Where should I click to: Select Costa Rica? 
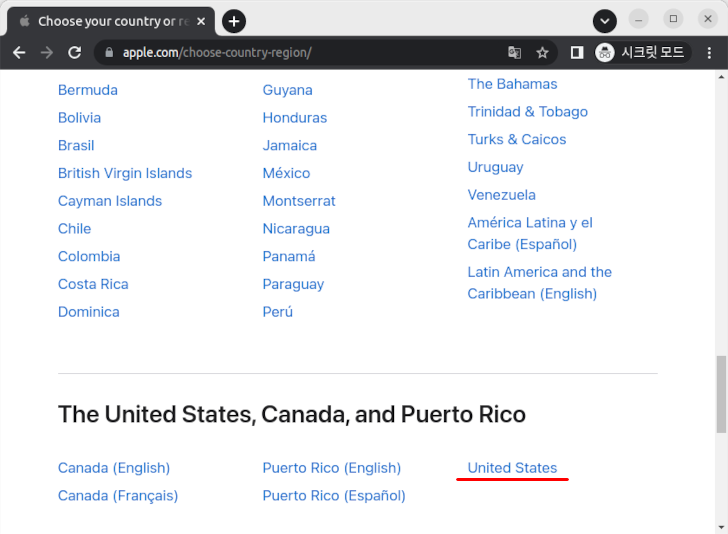tap(93, 284)
